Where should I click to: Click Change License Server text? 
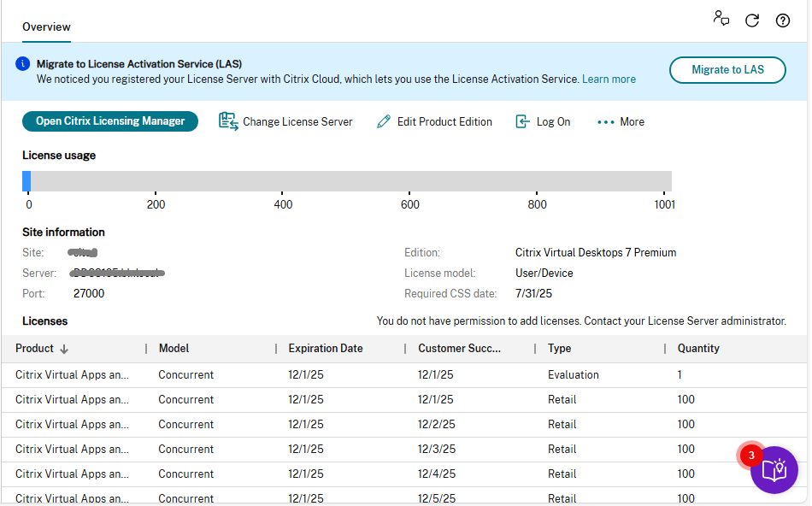297,121
